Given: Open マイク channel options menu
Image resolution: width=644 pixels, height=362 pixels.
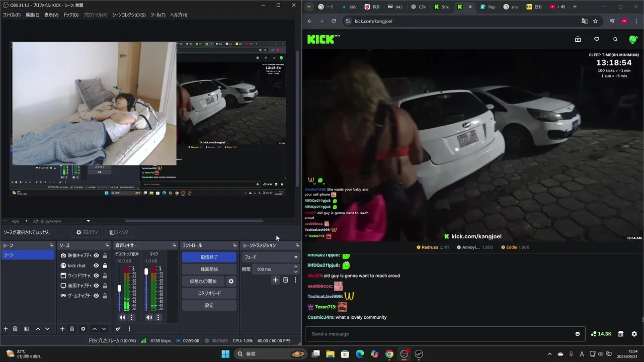Looking at the screenshot, I should 158,317.
